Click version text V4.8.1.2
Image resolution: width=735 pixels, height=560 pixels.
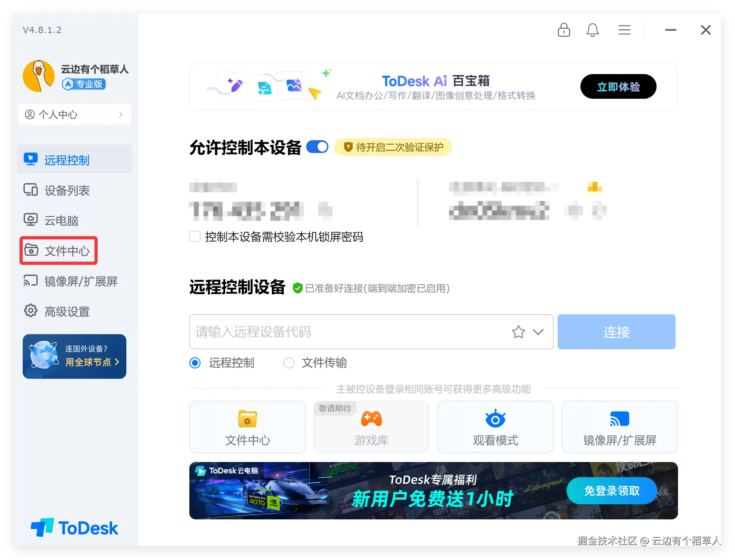point(42,30)
